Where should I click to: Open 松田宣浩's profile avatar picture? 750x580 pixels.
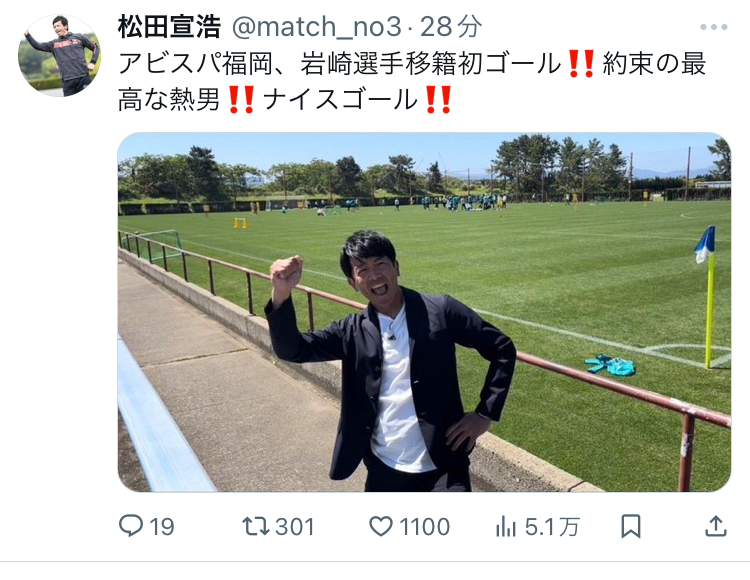point(59,55)
